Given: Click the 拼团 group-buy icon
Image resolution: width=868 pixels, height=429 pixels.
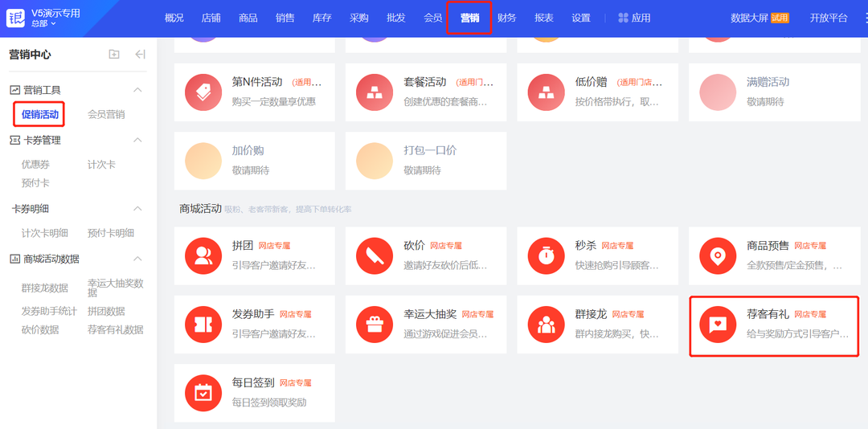Looking at the screenshot, I should tap(203, 256).
